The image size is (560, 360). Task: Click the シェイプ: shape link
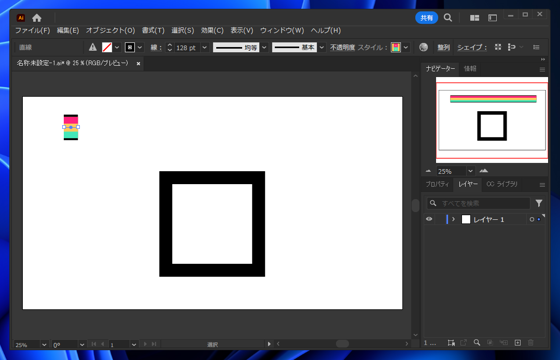472,47
